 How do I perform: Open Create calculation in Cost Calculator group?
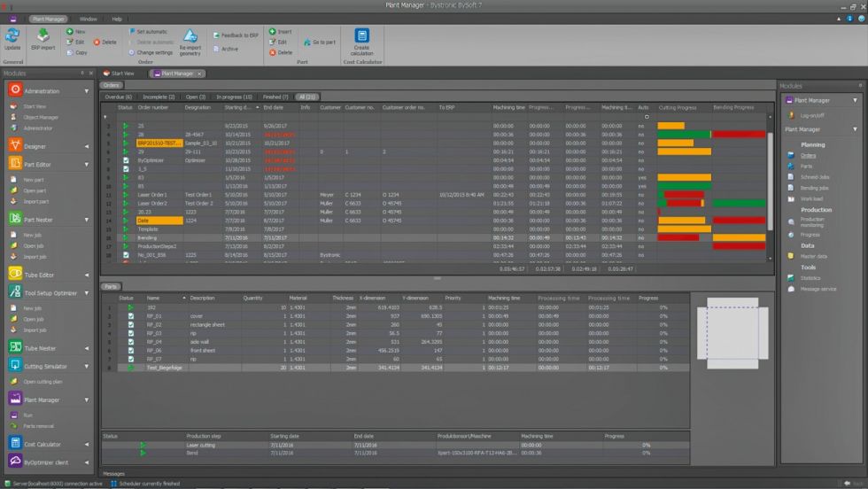[x=361, y=43]
